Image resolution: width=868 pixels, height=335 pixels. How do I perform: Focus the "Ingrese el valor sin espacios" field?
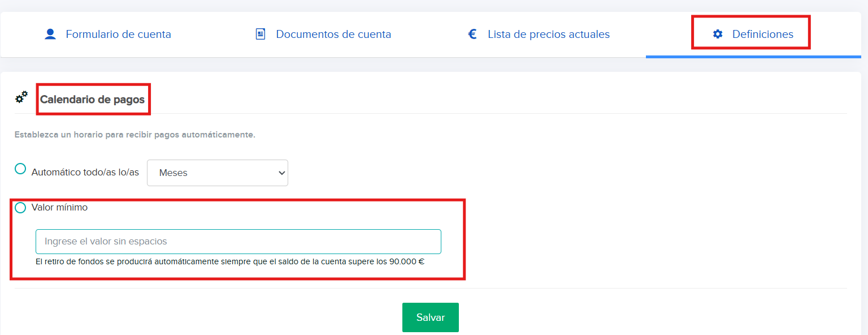(238, 242)
